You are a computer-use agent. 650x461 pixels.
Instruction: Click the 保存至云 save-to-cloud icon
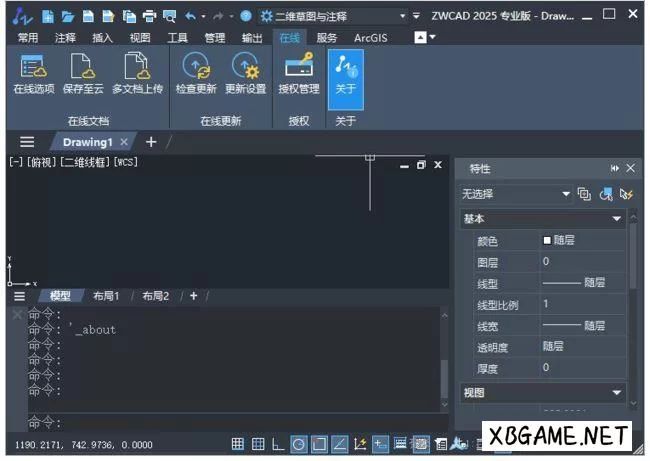(x=83, y=73)
